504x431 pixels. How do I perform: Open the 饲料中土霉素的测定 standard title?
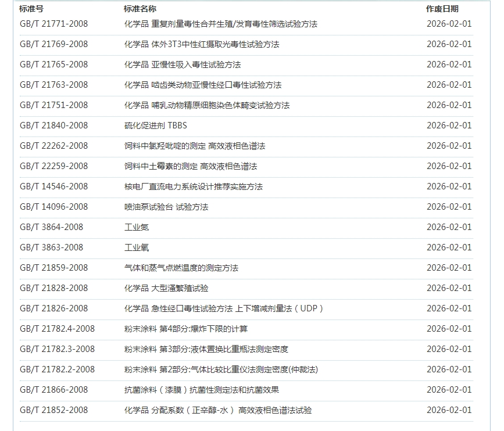click(x=191, y=166)
